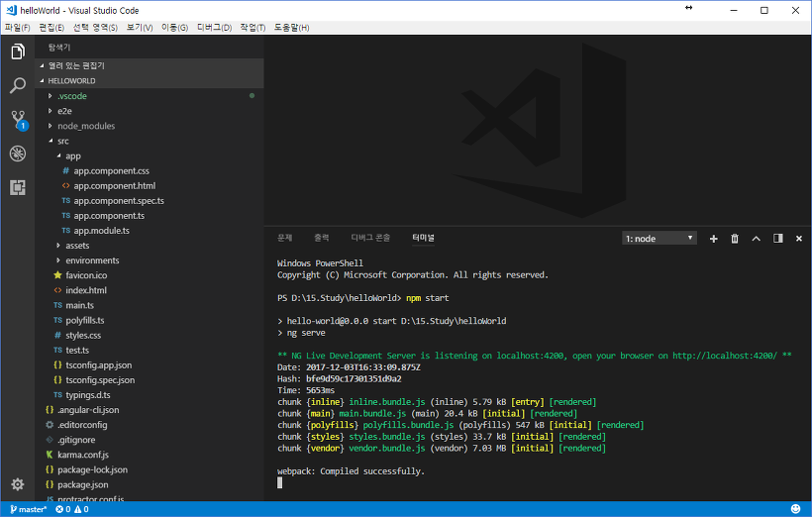This screenshot has width=812, height=517.
Task: Open the Debug menu (디버그)
Action: 215,28
